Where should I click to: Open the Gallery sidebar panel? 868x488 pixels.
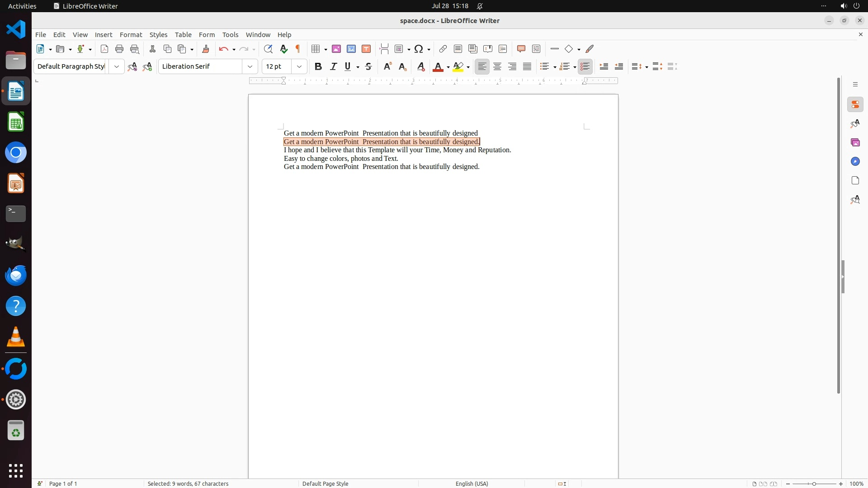(x=855, y=142)
